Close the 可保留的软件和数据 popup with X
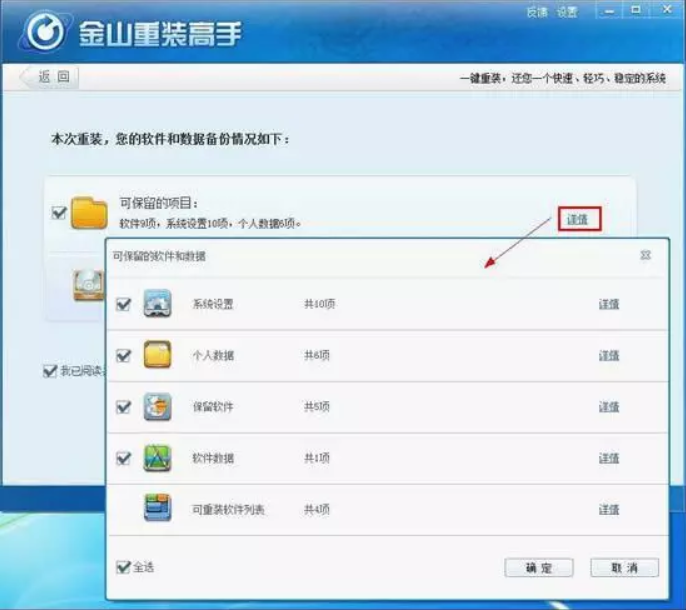 pos(646,256)
